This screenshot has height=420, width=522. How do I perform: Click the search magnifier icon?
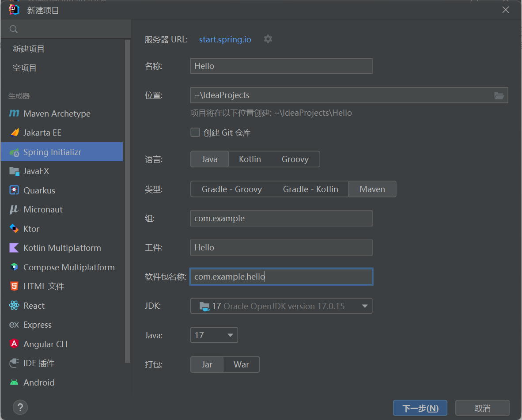[x=14, y=29]
